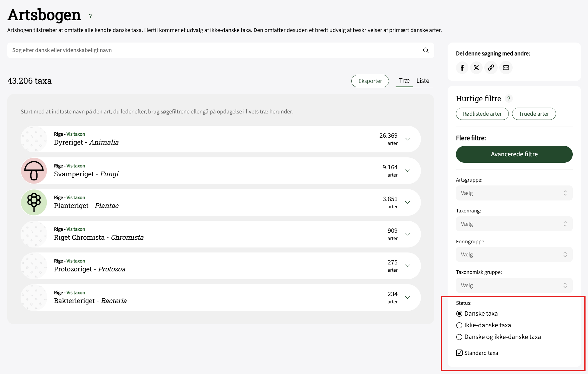Switch to the Træ view tab
The image size is (588, 374).
coord(404,81)
